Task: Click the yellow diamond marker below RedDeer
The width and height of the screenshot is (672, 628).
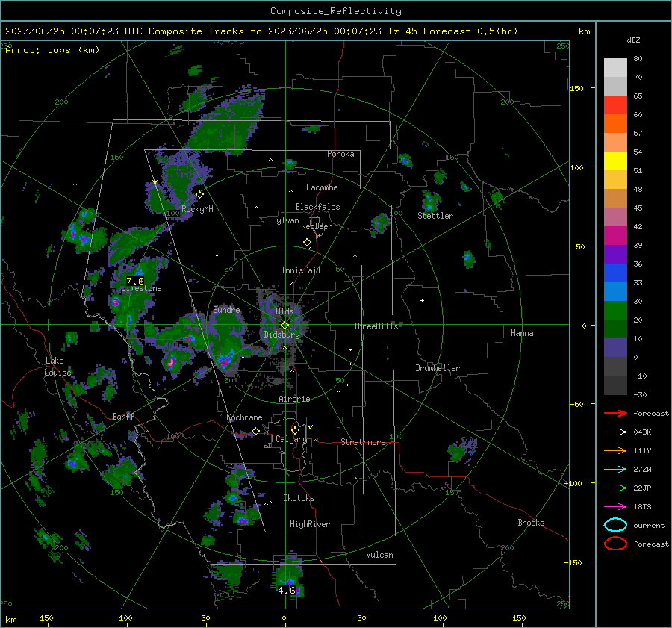Action: [308, 243]
